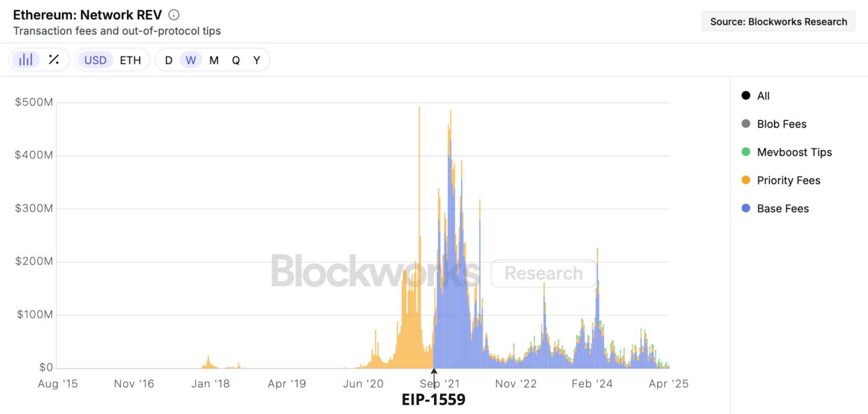Toggle denomination to ETH
This screenshot has height=414, width=868.
[130, 60]
